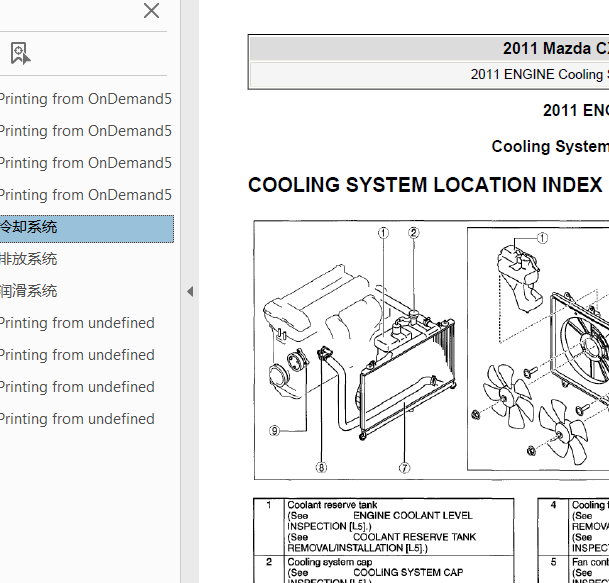Open first 'Printing from undefined' bookmark
This screenshot has height=583, width=609.
77,323
